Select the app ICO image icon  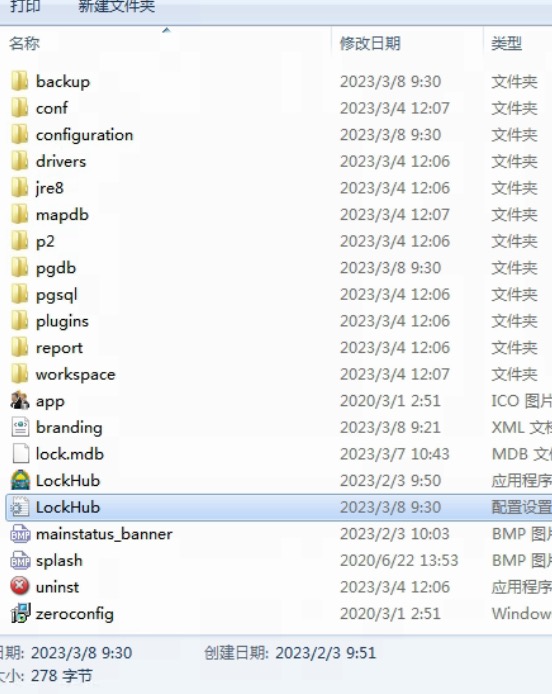[20, 401]
